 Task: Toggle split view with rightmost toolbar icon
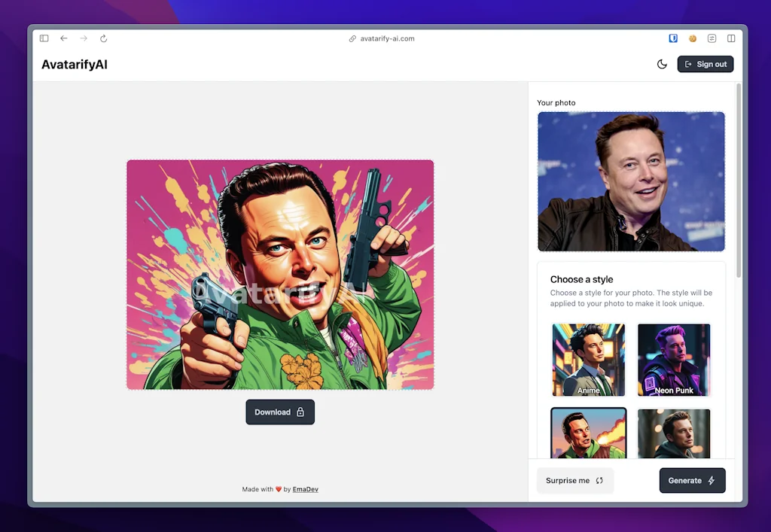(731, 38)
